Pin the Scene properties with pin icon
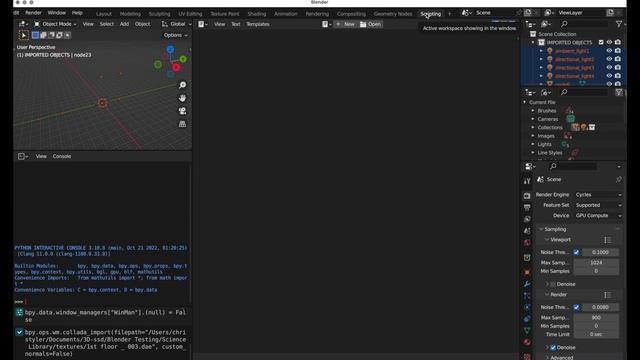640x360 pixels. coord(618,180)
